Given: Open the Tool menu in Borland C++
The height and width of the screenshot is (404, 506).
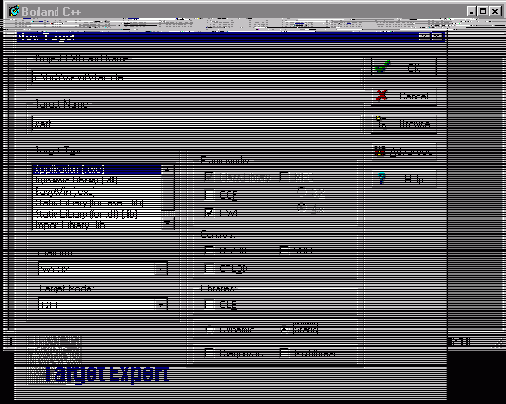Looking at the screenshot, I should (258, 24).
